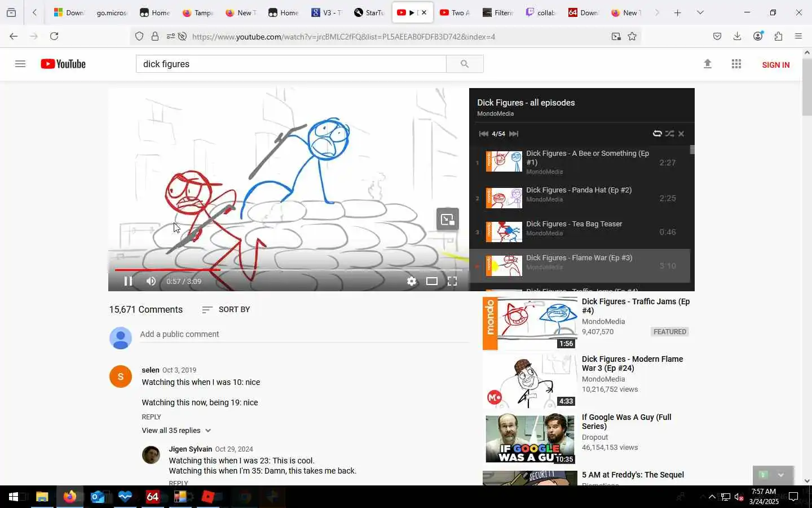The width and height of the screenshot is (812, 508).
Task: Open Firefox downloads panel
Action: coord(737,36)
